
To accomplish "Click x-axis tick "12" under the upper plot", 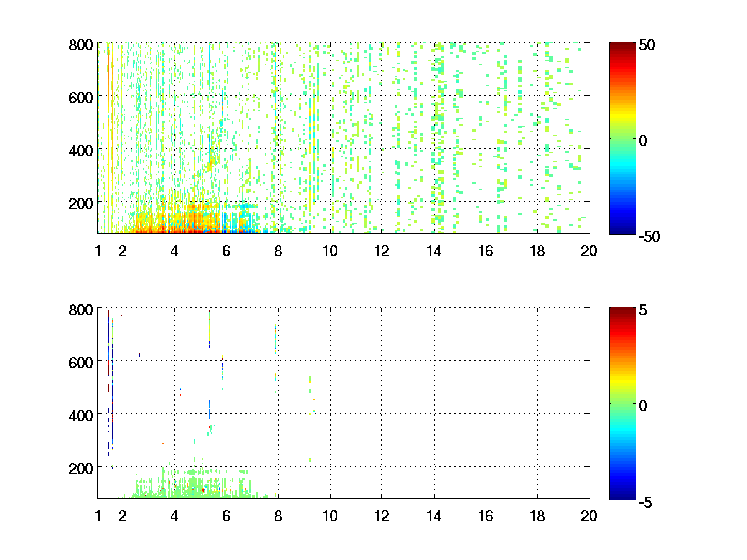I will click(x=382, y=251).
